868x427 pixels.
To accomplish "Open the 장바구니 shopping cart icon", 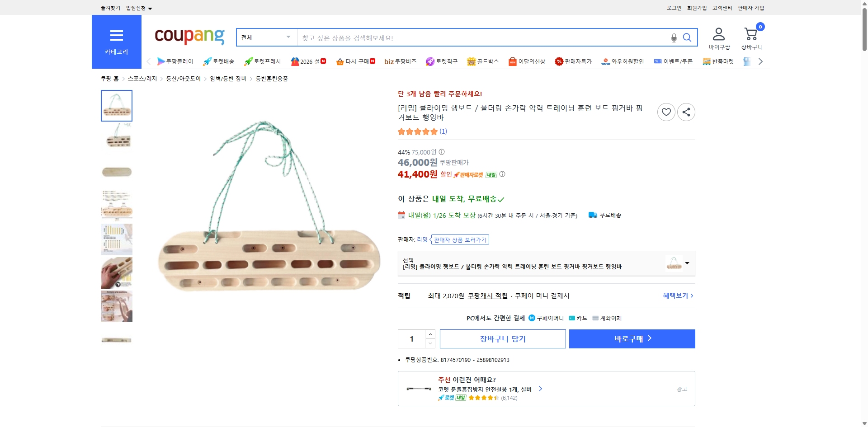I will point(750,33).
